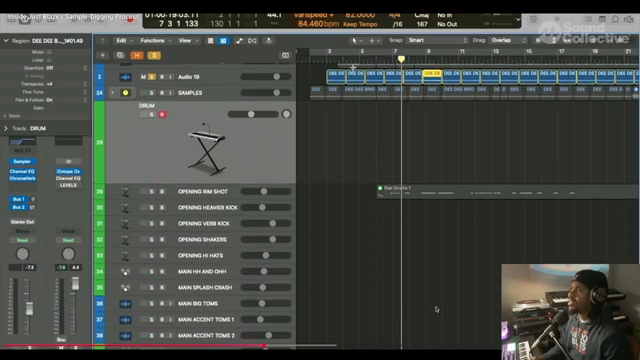The height and width of the screenshot is (360, 640).
Task: Open the Functions menu
Action: 156,40
